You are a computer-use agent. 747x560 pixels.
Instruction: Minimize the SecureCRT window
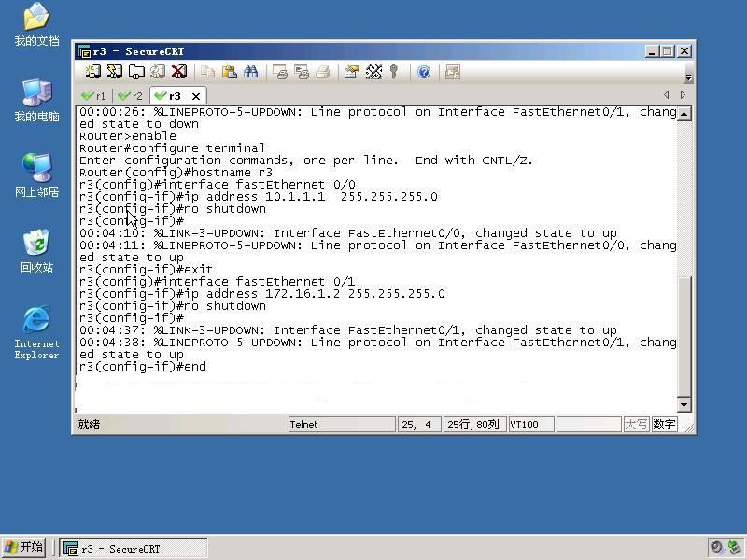coord(652,51)
